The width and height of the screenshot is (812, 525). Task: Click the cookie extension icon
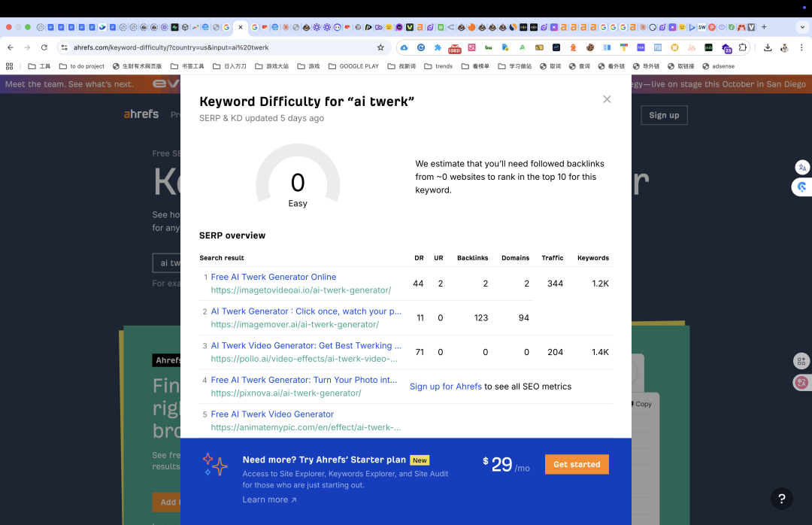point(590,47)
